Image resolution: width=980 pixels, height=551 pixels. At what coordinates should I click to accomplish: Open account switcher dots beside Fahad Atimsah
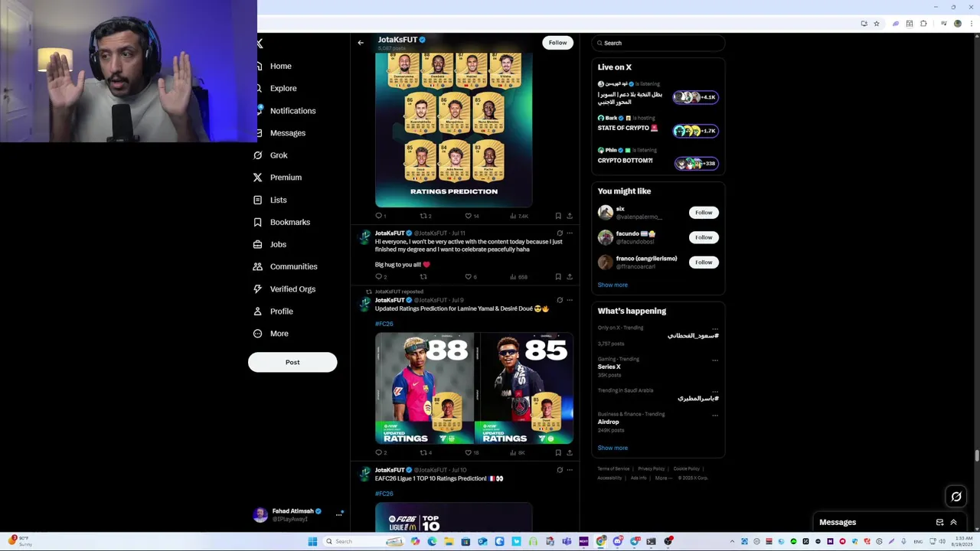point(339,514)
